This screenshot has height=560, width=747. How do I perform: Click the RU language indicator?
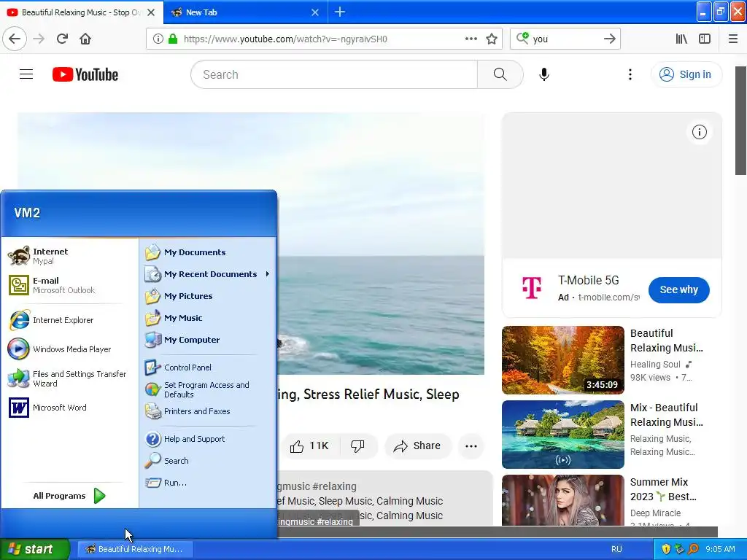616,549
